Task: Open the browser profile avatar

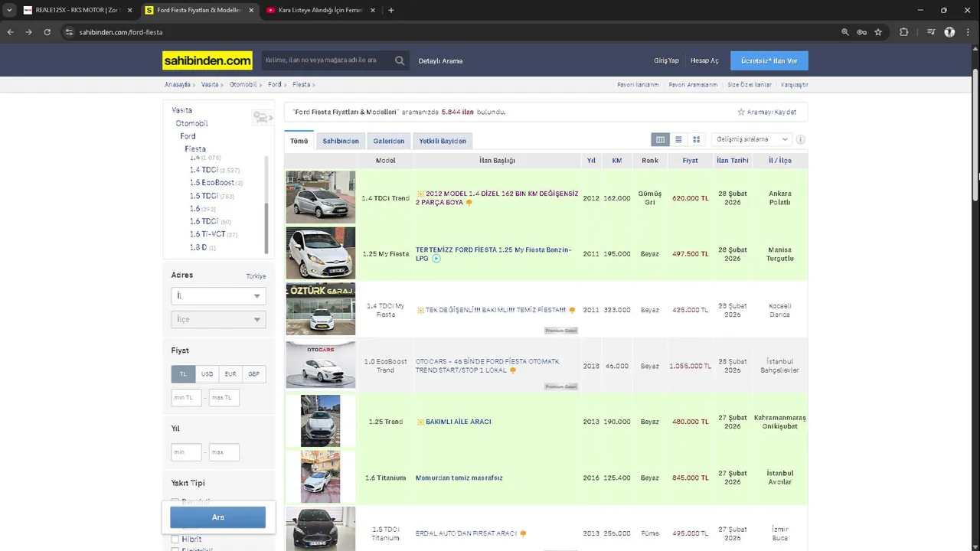Action: tap(949, 32)
